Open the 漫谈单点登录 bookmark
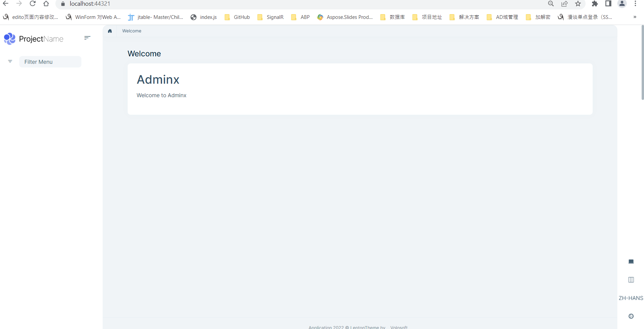The height and width of the screenshot is (329, 644). point(585,17)
